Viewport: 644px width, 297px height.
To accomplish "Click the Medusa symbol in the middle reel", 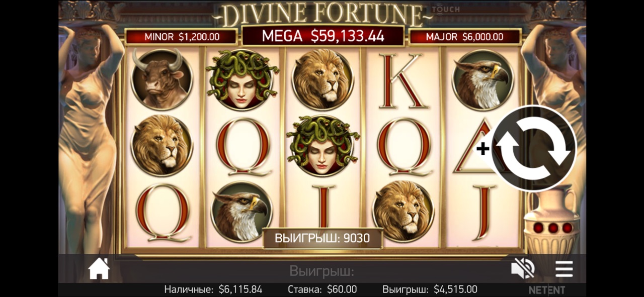I will coord(323,146).
